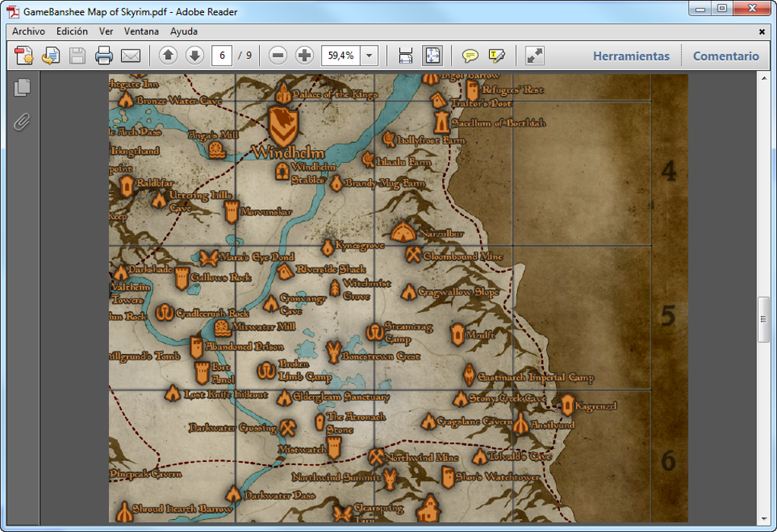The width and height of the screenshot is (777, 532).
Task: Open the Ventana menu
Action: (142, 31)
